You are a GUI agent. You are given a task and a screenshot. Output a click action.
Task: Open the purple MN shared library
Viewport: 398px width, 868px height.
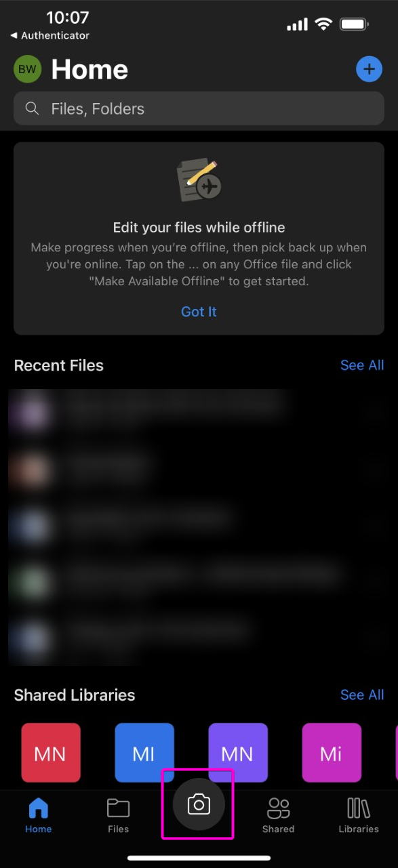coord(238,753)
